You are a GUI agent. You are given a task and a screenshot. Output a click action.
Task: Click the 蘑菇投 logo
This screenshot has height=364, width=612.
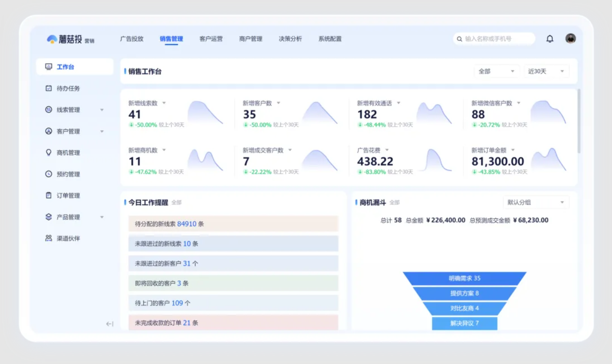coord(70,39)
